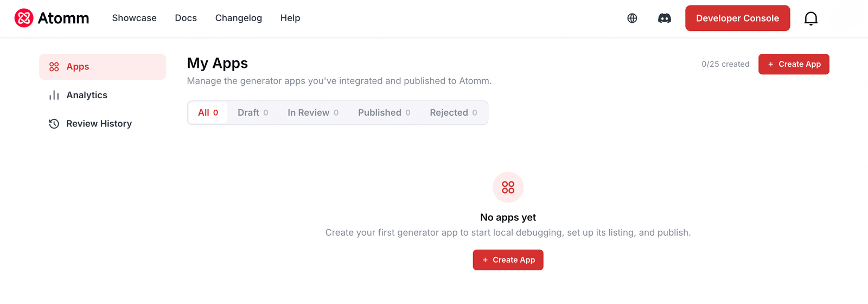Screen dimensions: 868x304
Task: Click the Analytics bar chart icon
Action: coord(54,96)
